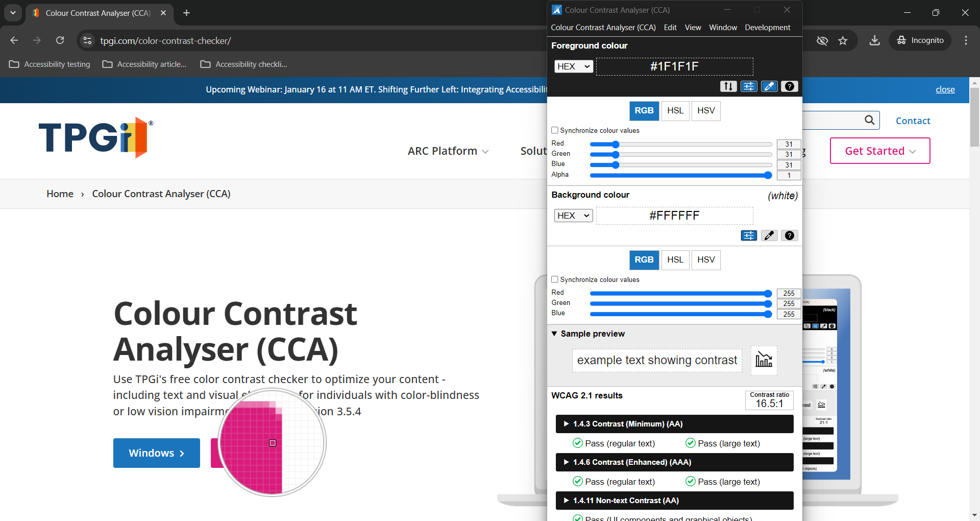The image size is (980, 521).
Task: Open the View menu in CCA
Action: pyautogui.click(x=693, y=28)
